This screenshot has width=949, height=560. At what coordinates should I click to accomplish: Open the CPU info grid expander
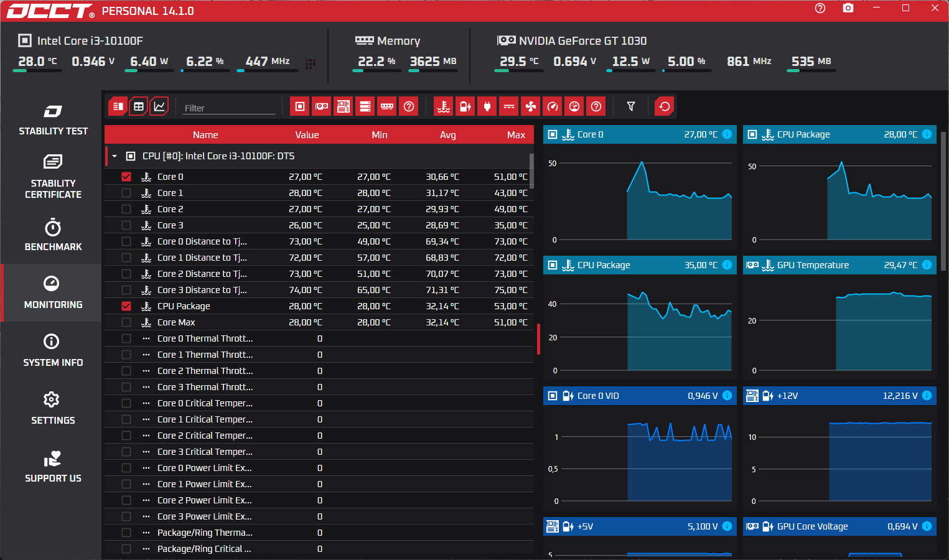(x=311, y=63)
